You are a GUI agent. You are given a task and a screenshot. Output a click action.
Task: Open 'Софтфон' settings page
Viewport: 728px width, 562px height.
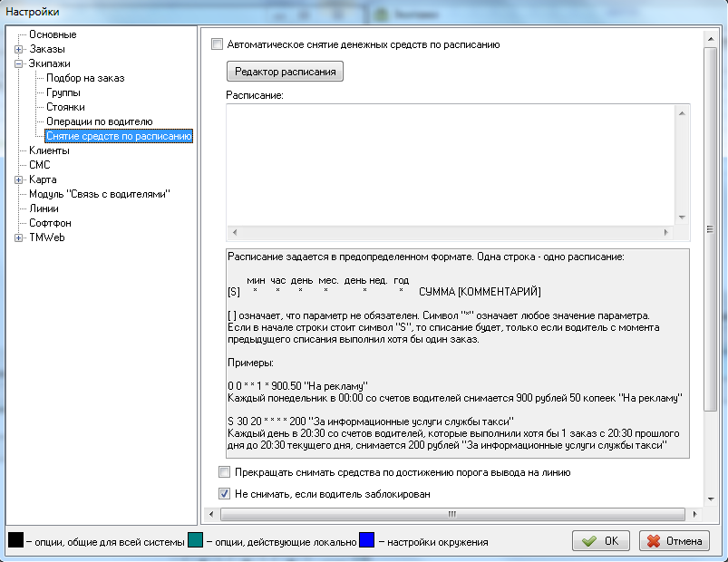click(x=50, y=223)
